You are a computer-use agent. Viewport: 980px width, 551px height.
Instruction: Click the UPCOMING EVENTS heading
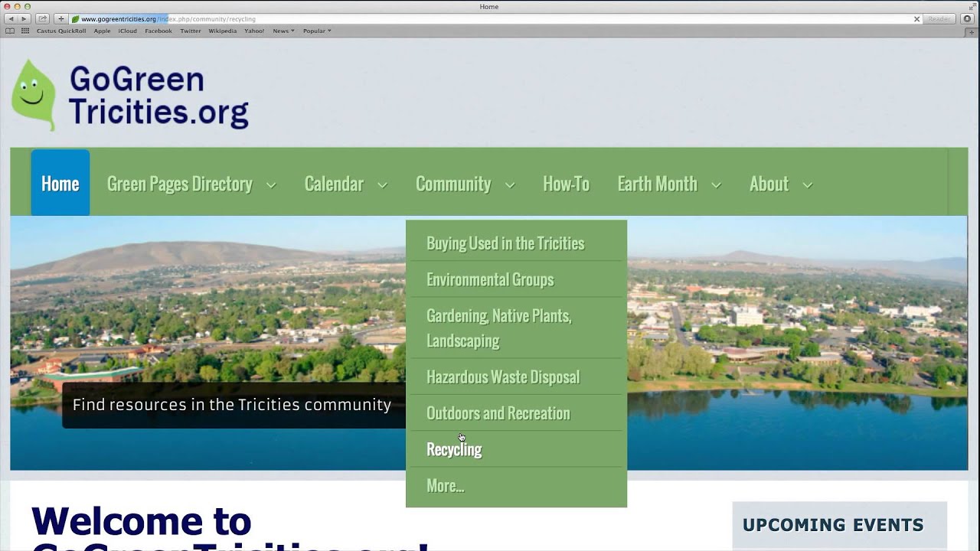[833, 525]
